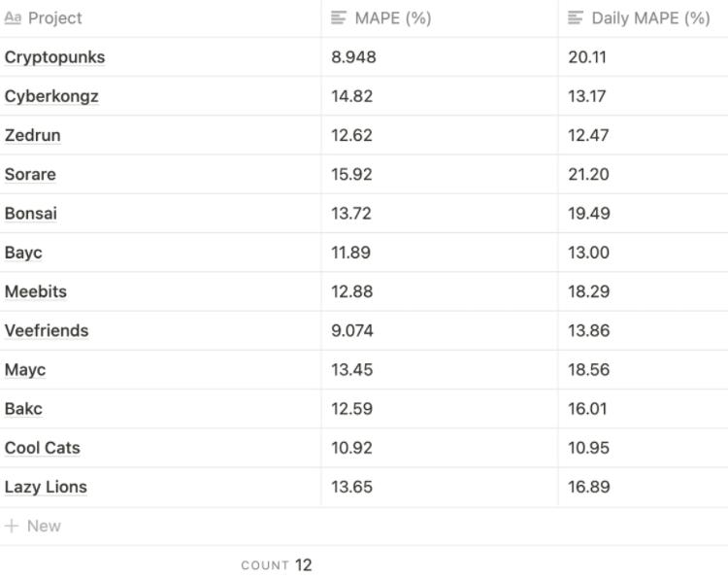Click the text-type icon beside MAPE (%) header
The height and width of the screenshot is (579, 728).
click(339, 18)
